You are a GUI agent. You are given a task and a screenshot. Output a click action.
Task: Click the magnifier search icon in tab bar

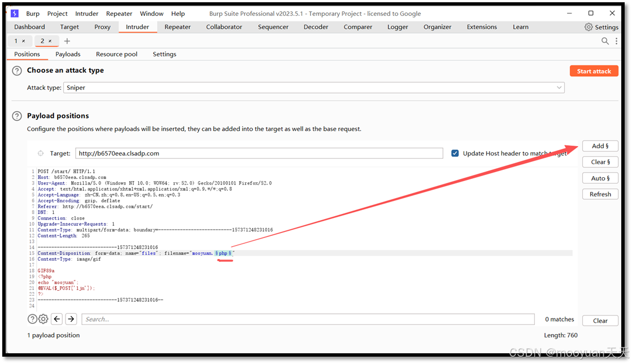[x=605, y=41]
